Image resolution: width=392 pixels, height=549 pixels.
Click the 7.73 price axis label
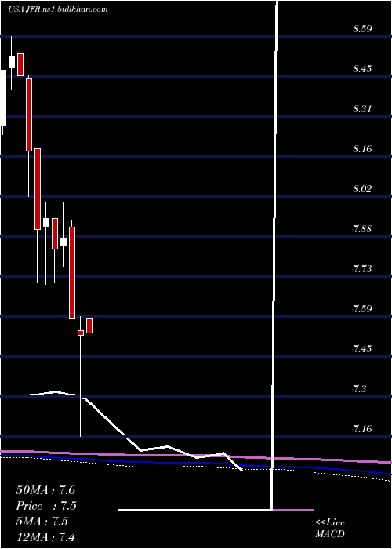coord(362,269)
